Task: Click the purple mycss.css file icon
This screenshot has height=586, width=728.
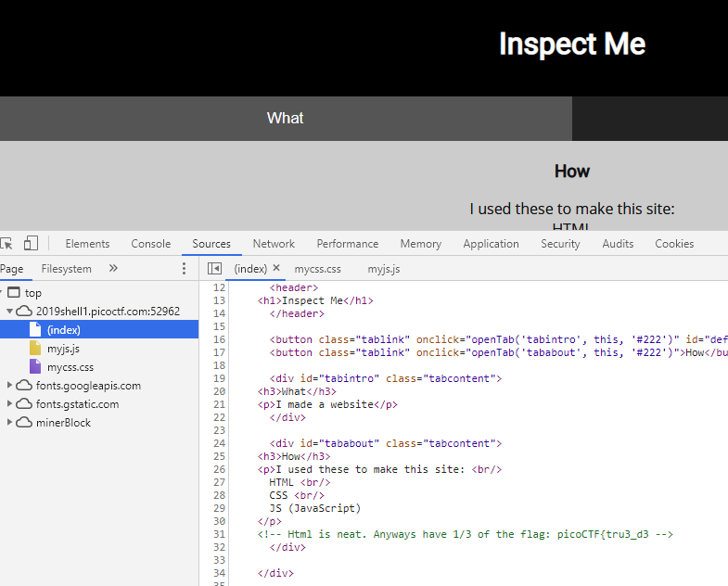Action: 35,366
